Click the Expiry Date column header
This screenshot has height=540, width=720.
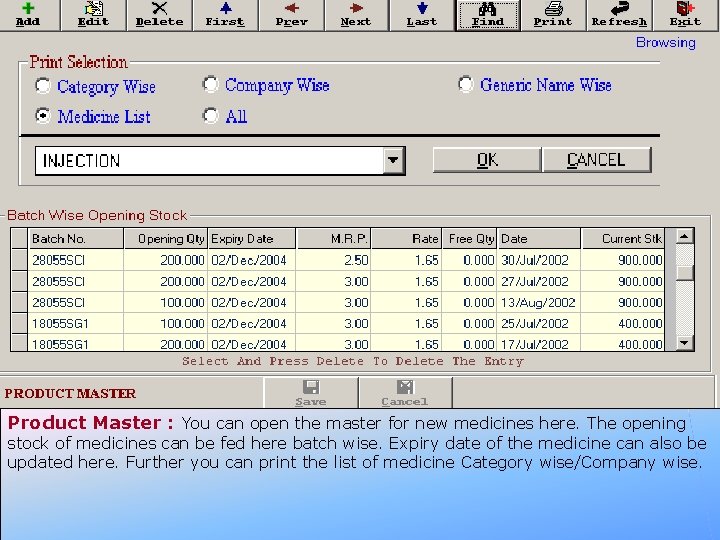click(252, 239)
